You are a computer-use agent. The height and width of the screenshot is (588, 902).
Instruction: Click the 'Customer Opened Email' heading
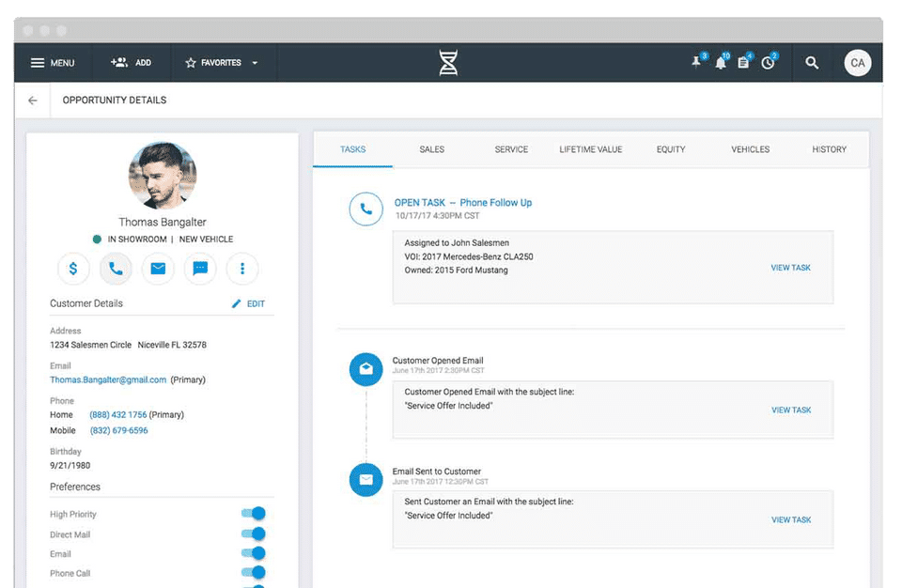pos(438,361)
